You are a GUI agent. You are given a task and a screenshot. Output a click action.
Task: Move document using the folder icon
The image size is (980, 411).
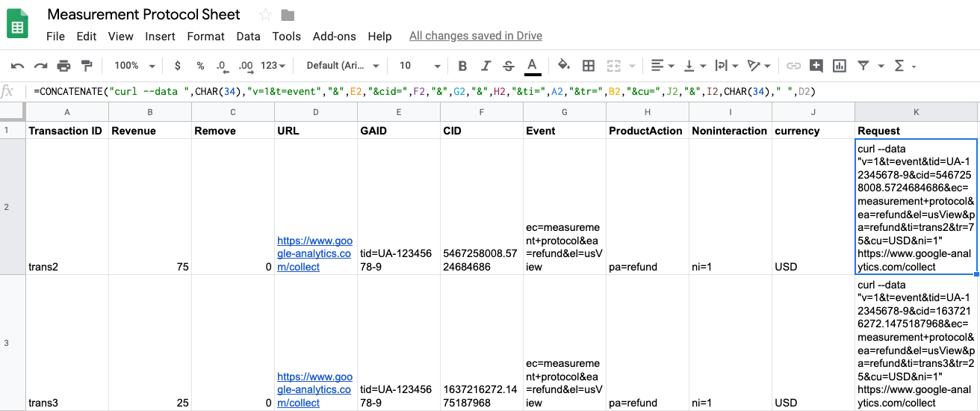pos(288,15)
